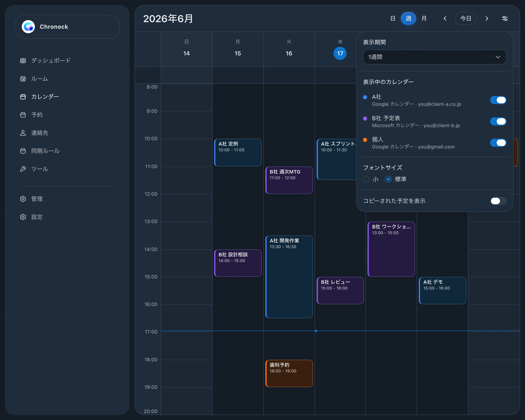Click the 連絡先 person icon
Image resolution: width=525 pixels, height=420 pixels.
click(x=23, y=133)
